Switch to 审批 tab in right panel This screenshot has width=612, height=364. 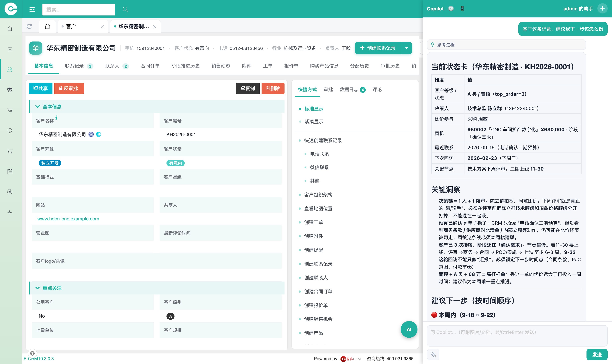tap(328, 90)
